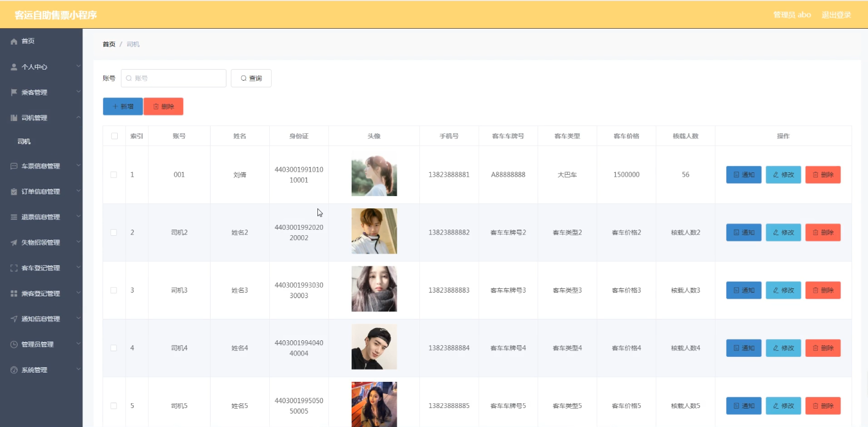The image size is (868, 427).
Task: Click the home icon in the sidebar
Action: point(14,42)
